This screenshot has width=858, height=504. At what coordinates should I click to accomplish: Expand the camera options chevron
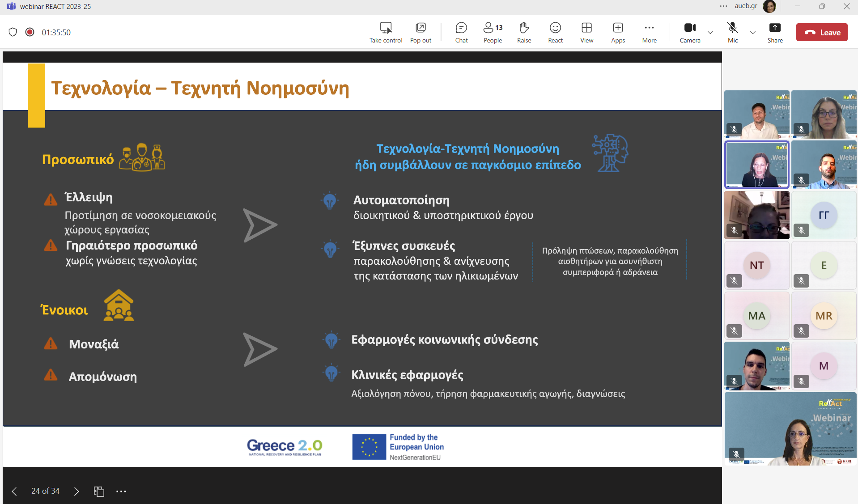(710, 32)
